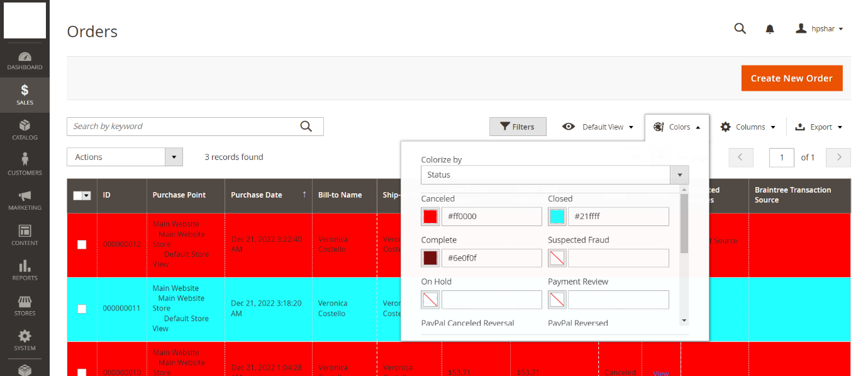Toggle the select-all checkbox in the table header
This screenshot has height=376, width=868.
coord(78,195)
